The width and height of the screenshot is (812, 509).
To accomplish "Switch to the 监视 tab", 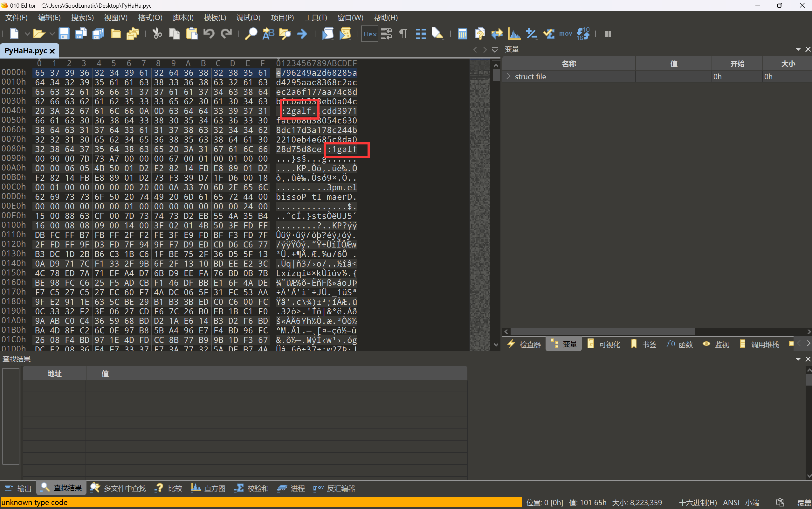I will click(x=716, y=345).
